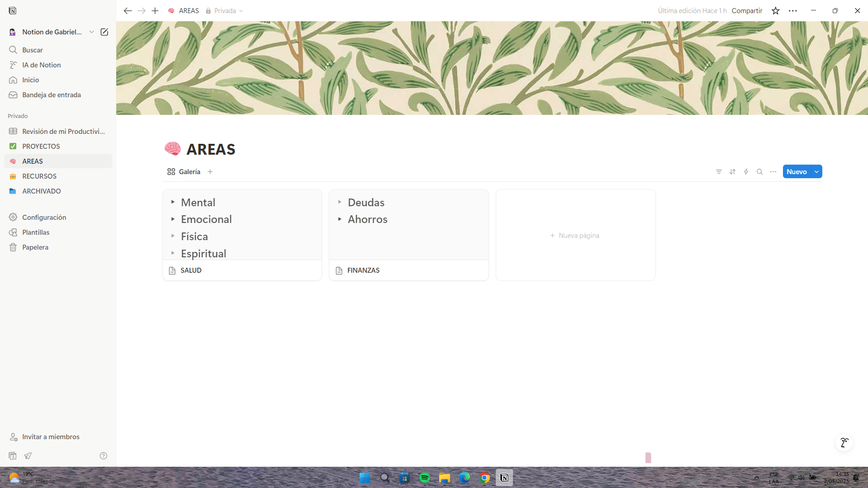
Task: Click the sort icon in database toolbar
Action: [732, 172]
